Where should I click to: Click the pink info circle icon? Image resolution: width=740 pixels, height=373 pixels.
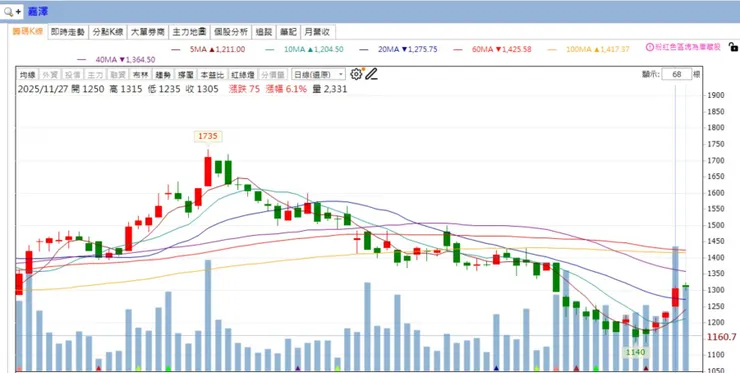pos(649,47)
